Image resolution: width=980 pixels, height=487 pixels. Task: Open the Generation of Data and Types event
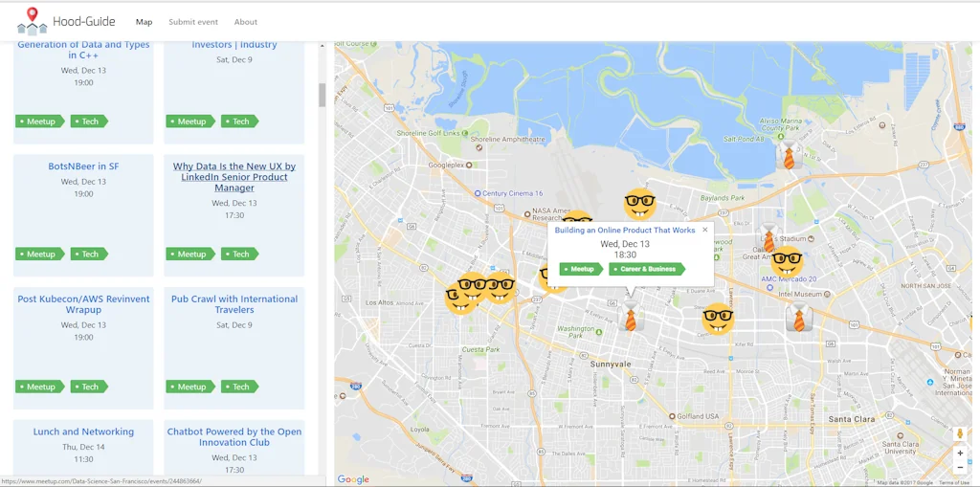point(83,50)
